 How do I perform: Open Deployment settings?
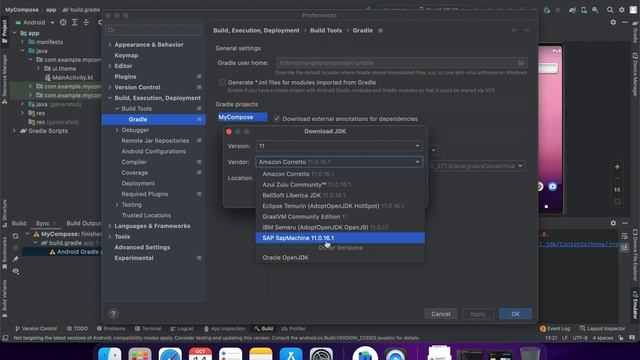138,183
